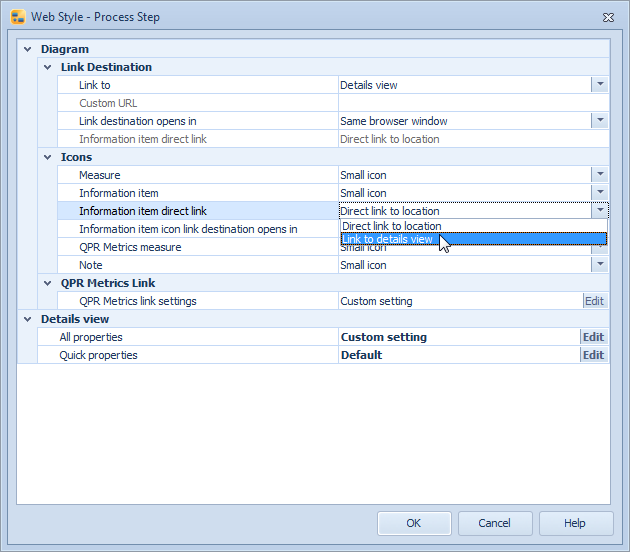
Task: Close the Web Style dialog
Action: [608, 17]
